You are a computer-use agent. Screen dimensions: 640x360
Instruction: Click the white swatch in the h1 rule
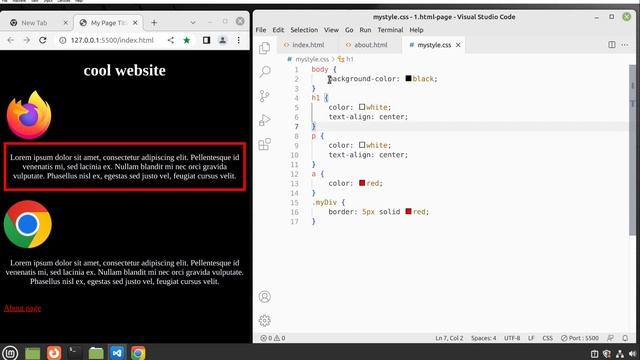point(362,107)
